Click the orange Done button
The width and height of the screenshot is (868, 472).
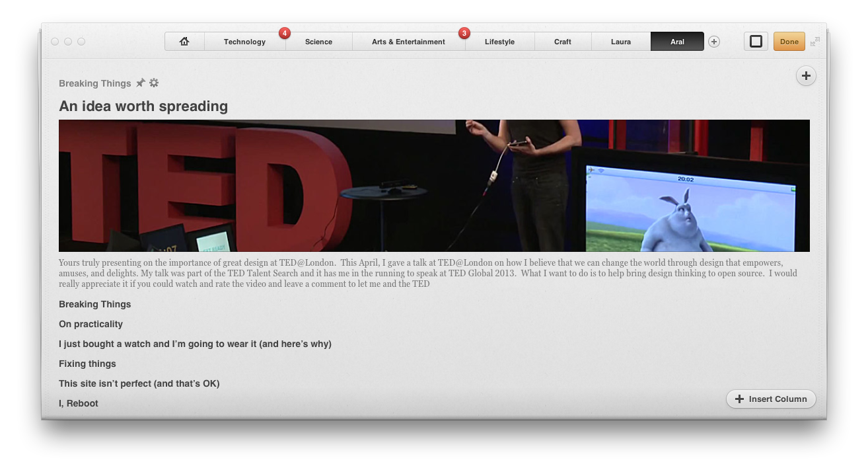pos(789,42)
